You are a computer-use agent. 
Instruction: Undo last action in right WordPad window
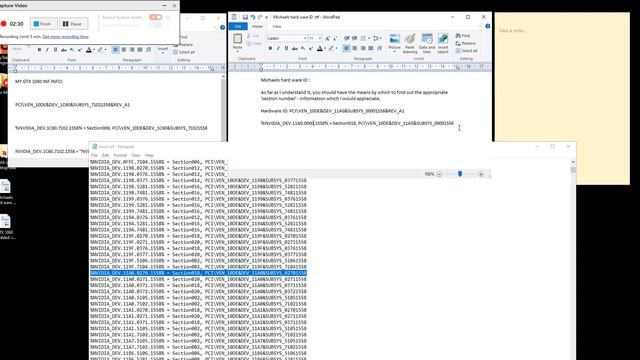tap(253, 17)
